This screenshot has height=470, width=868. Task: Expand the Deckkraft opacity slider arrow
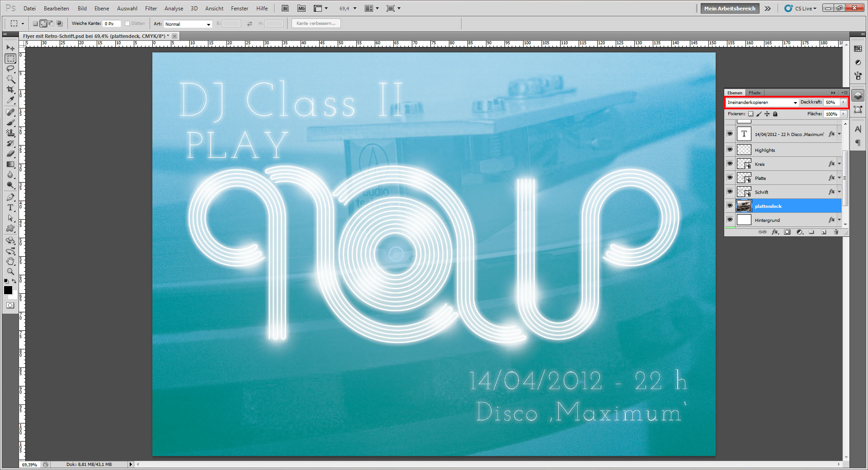843,103
